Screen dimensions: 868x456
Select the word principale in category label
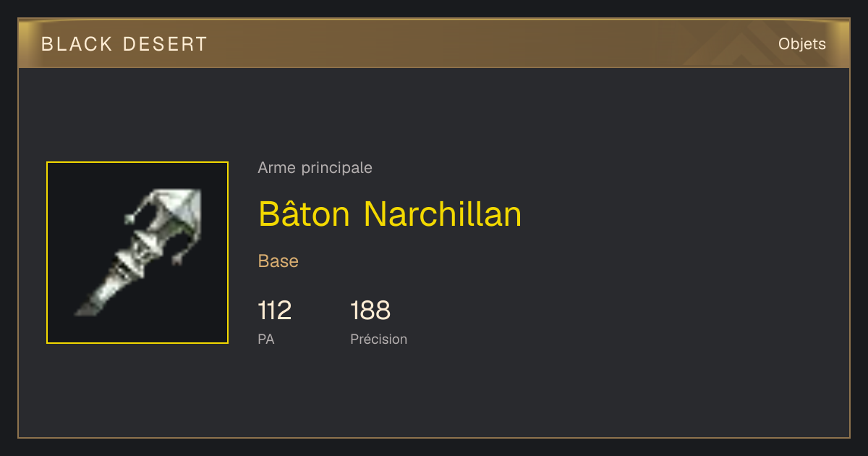click(336, 168)
